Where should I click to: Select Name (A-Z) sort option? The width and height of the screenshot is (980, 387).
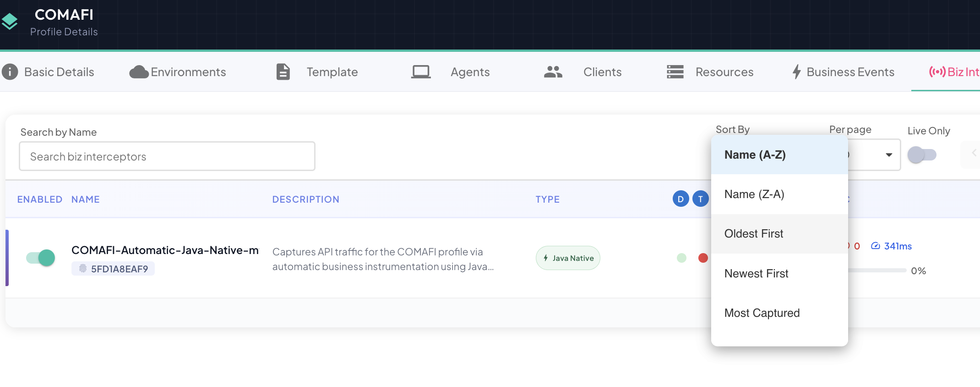[779, 155]
